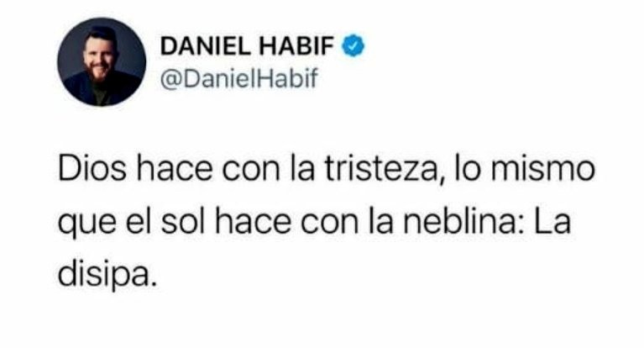Click the word "Dios" in the tweet

(x=92, y=169)
